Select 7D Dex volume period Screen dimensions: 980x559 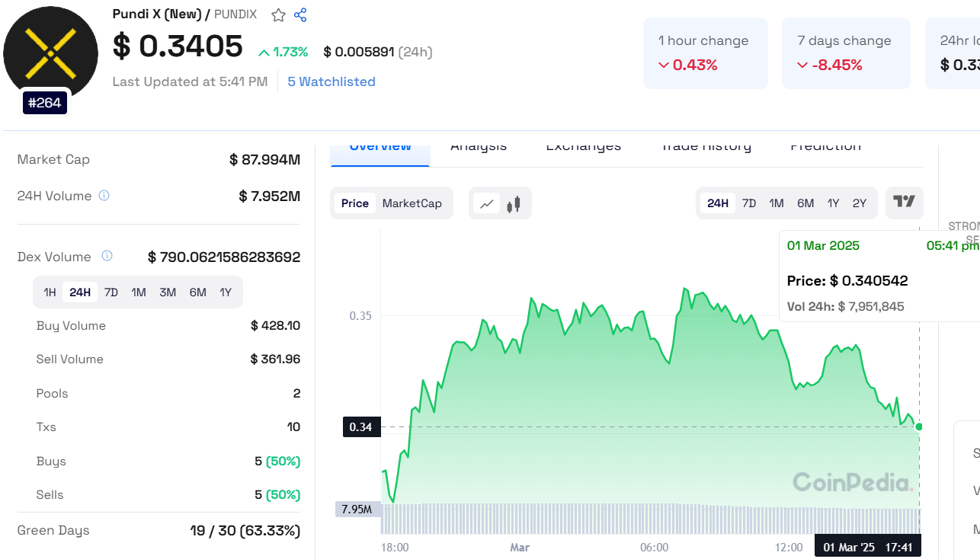[x=111, y=292]
